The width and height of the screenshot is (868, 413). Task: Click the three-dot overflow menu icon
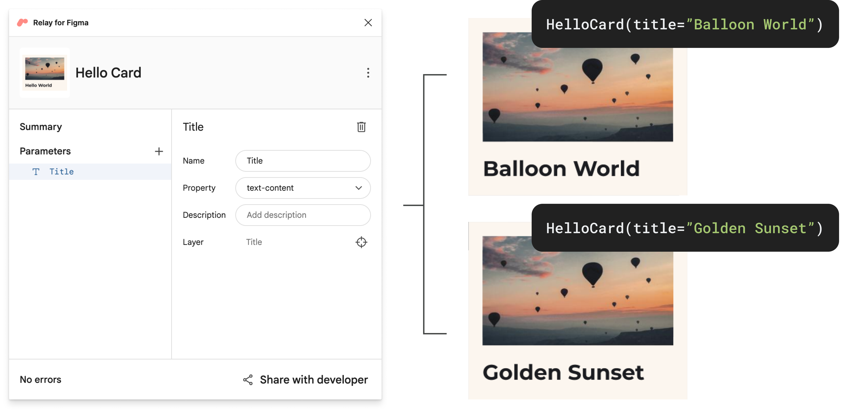pos(368,73)
